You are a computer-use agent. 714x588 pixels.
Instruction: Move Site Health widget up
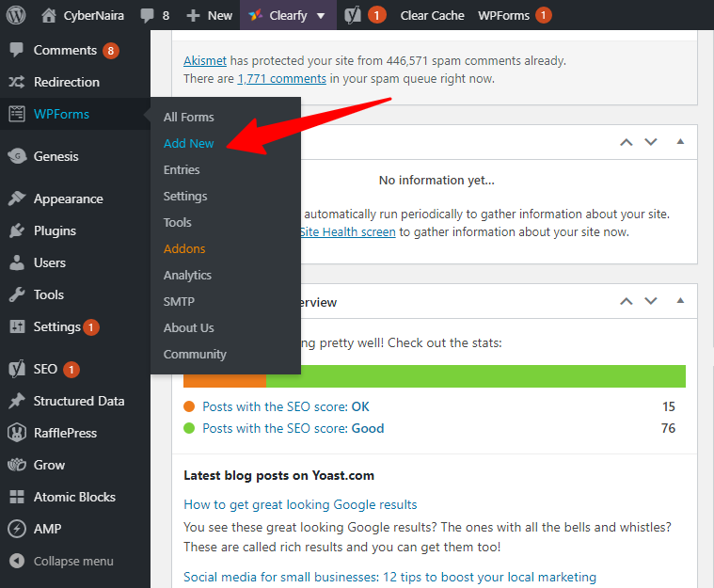click(627, 142)
